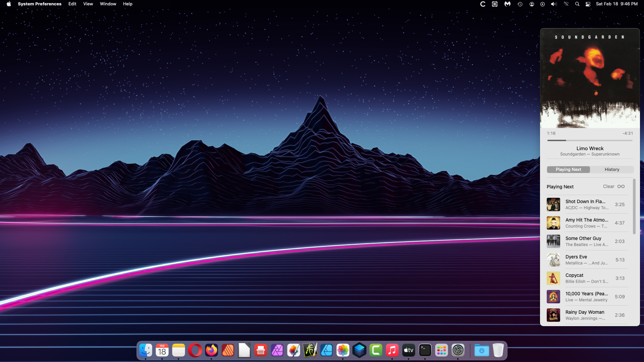644x362 pixels.
Task: Click the song progress bar
Action: [590, 140]
